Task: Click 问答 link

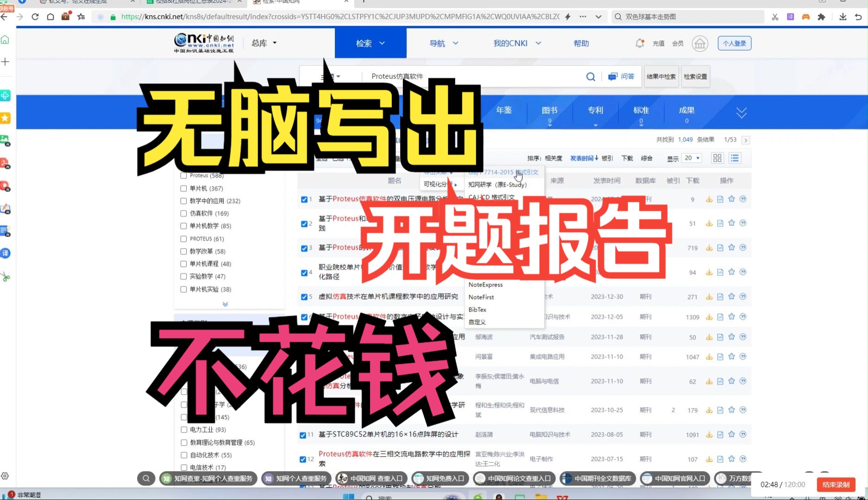Action: 622,76
